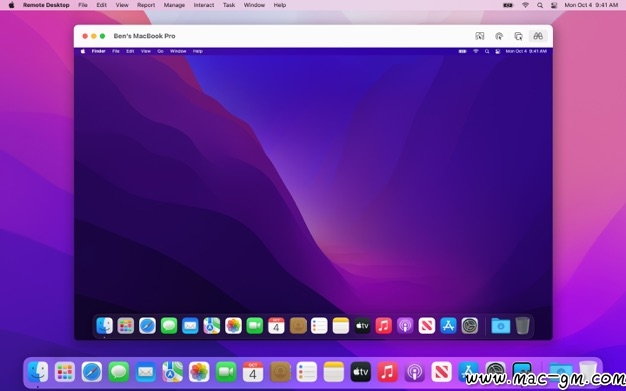The image size is (626, 391).
Task: Open Calendar from the local bottom dock
Action: [253, 372]
